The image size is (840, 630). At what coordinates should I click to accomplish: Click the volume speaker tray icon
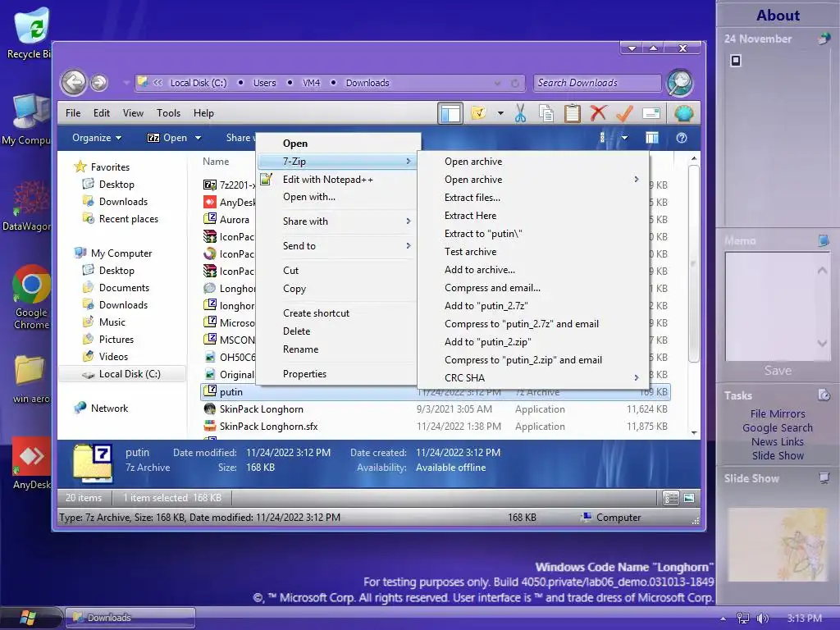point(762,619)
